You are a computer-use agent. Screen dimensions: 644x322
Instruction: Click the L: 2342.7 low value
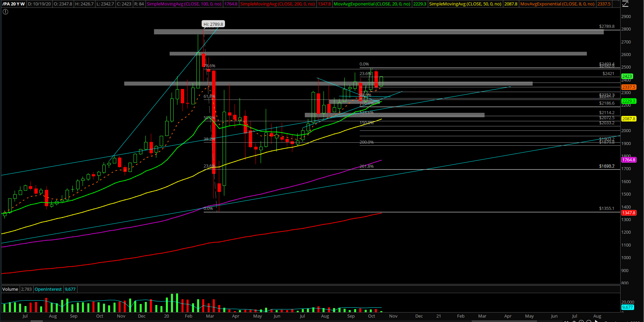tap(105, 4)
